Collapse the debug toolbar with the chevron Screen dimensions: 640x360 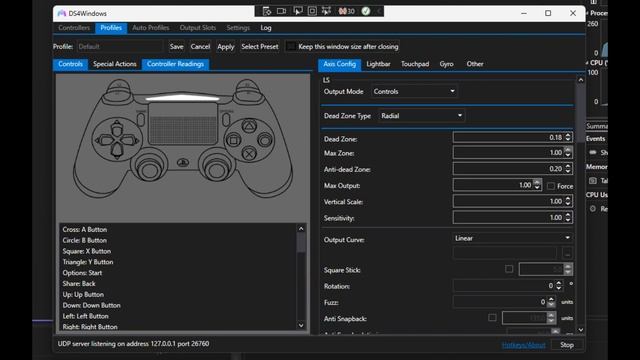click(x=379, y=11)
